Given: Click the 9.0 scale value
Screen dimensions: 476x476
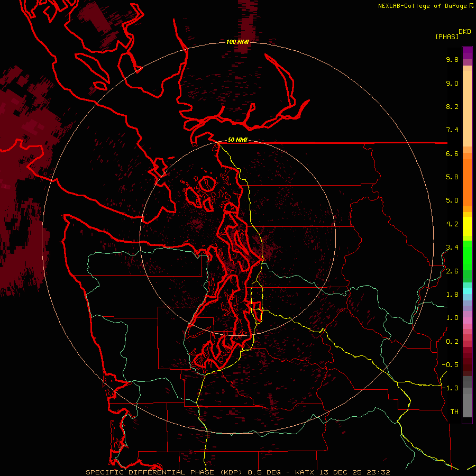Looking at the screenshot, I should point(452,83).
